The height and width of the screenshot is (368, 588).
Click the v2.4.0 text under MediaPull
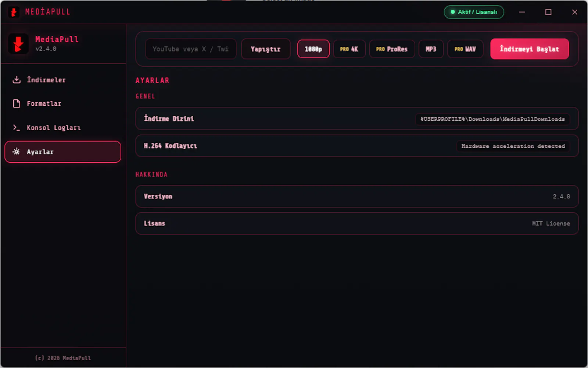tap(46, 49)
